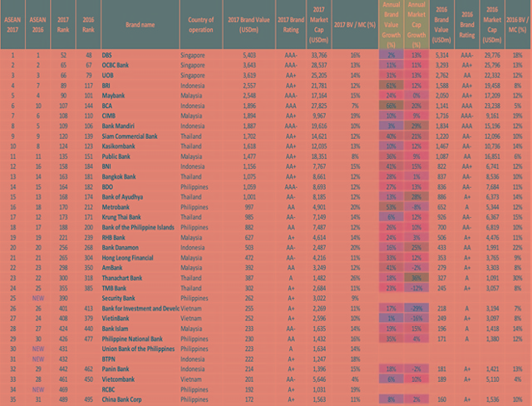Click the '5,646' market cap for Vietcombank

pyautogui.click(x=319, y=379)
